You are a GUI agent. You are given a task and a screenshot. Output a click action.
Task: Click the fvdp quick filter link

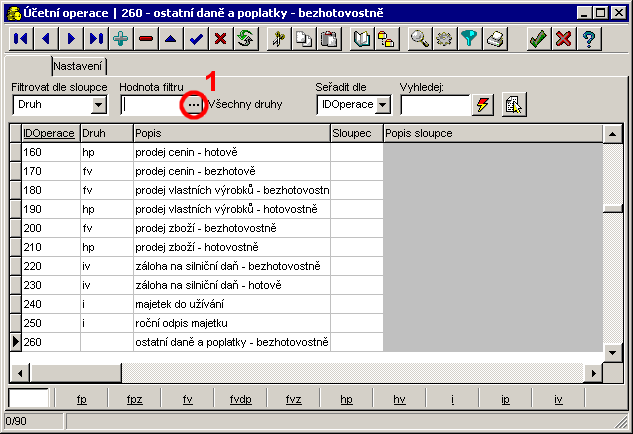[240, 399]
